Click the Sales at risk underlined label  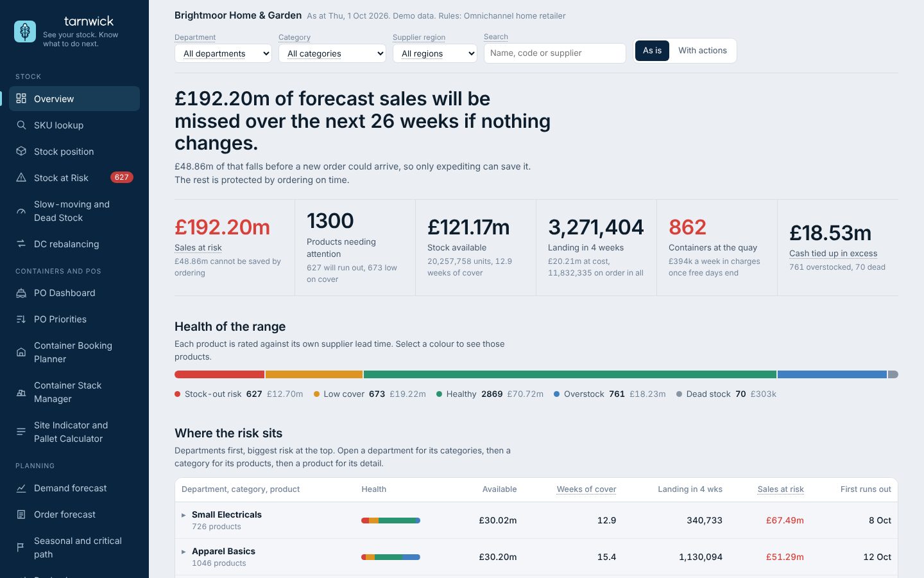pyautogui.click(x=198, y=247)
